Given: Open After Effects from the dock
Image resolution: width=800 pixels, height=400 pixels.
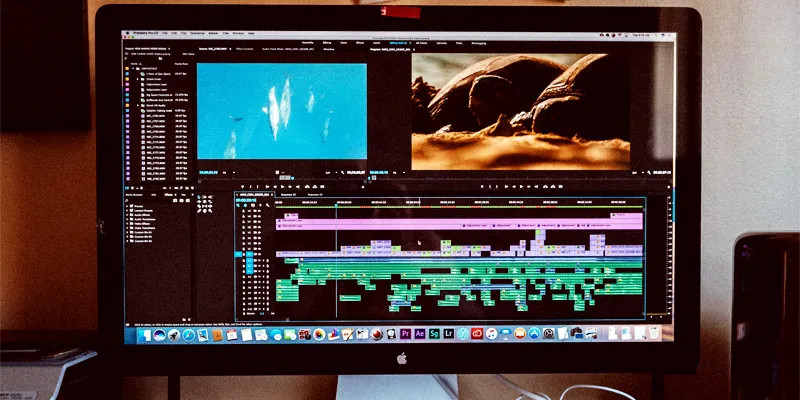Looking at the screenshot, I should (x=420, y=334).
